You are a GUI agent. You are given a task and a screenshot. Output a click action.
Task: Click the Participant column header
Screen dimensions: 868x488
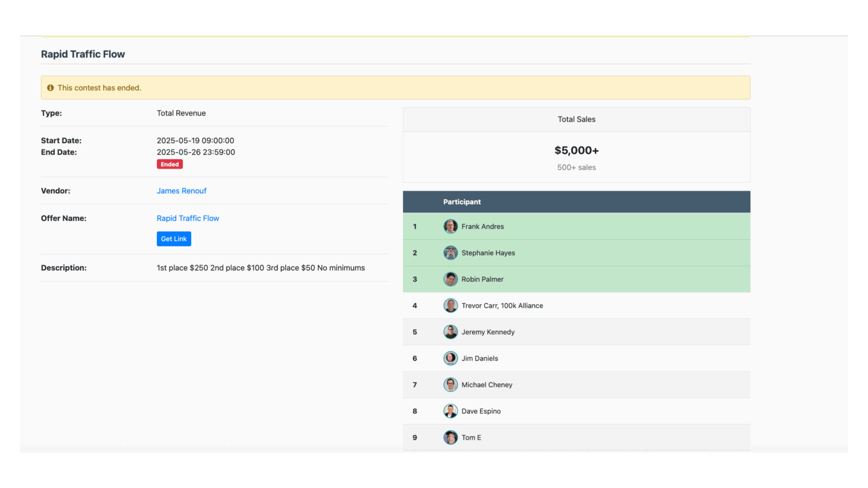462,202
